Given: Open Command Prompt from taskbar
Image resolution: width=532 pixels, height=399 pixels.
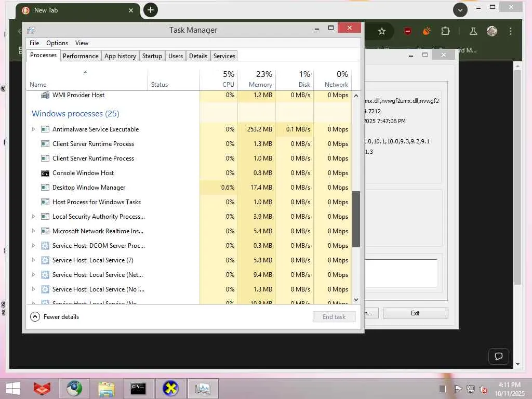Looking at the screenshot, I should (x=138, y=389).
